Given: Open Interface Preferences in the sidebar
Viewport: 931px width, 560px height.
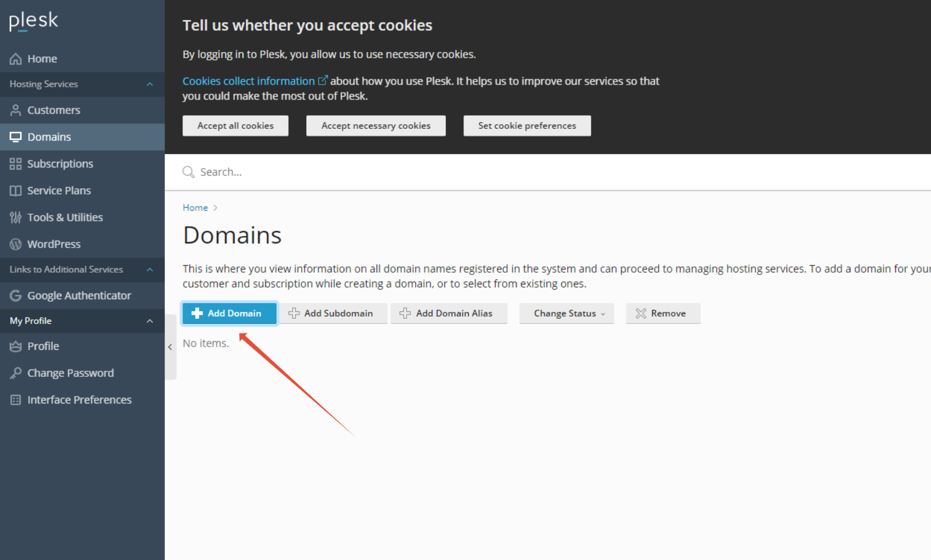Looking at the screenshot, I should tap(82, 400).
